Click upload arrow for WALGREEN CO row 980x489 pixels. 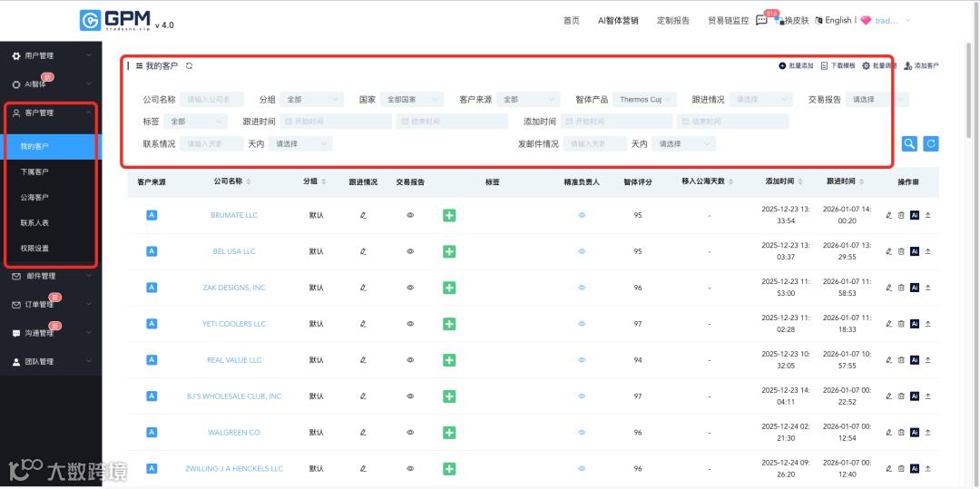928,433
